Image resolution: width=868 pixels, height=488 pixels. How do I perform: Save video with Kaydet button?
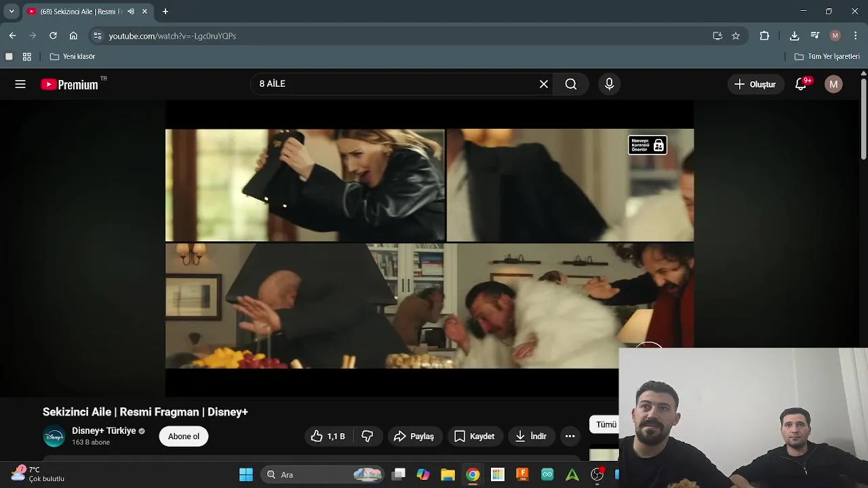tap(475, 436)
